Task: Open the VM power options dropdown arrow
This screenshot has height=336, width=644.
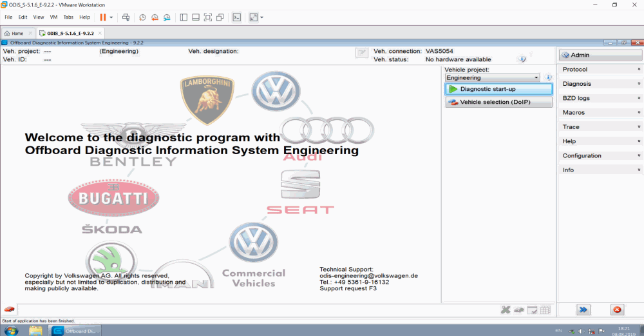Action: [x=111, y=17]
